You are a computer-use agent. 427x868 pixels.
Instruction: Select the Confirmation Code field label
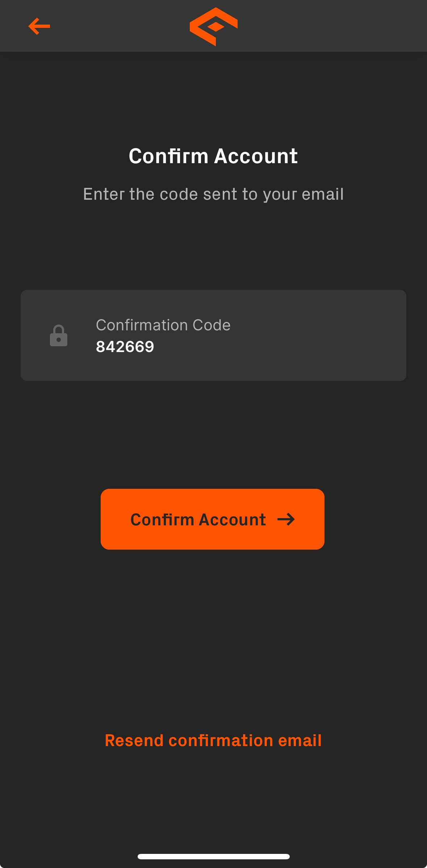[x=163, y=325]
